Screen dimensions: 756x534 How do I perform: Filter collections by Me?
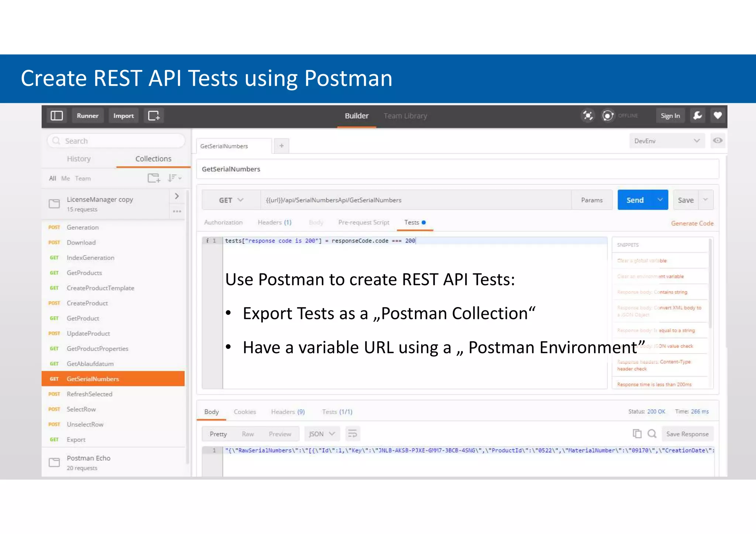coord(65,178)
